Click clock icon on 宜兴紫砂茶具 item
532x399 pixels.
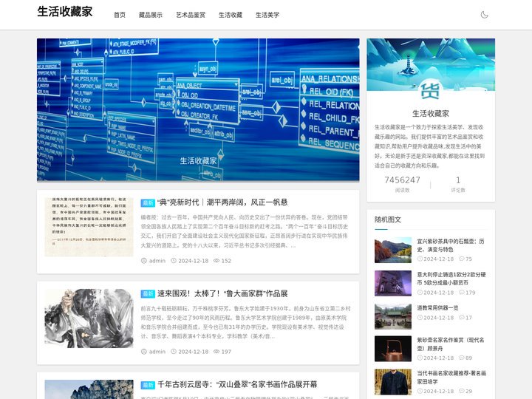point(420,259)
